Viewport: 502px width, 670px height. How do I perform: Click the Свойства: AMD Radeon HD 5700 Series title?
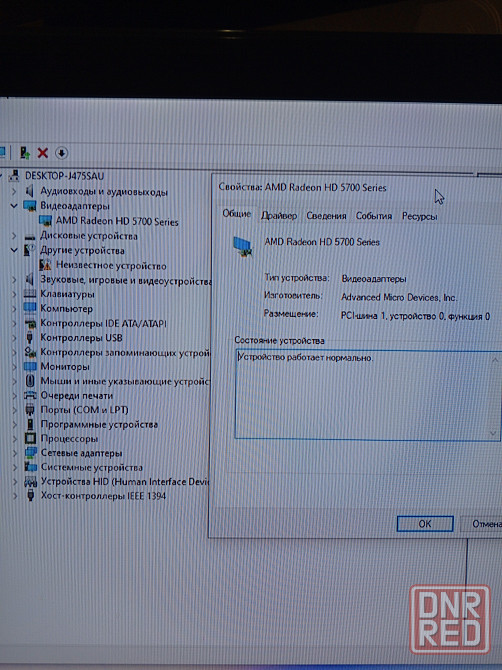click(x=302, y=187)
